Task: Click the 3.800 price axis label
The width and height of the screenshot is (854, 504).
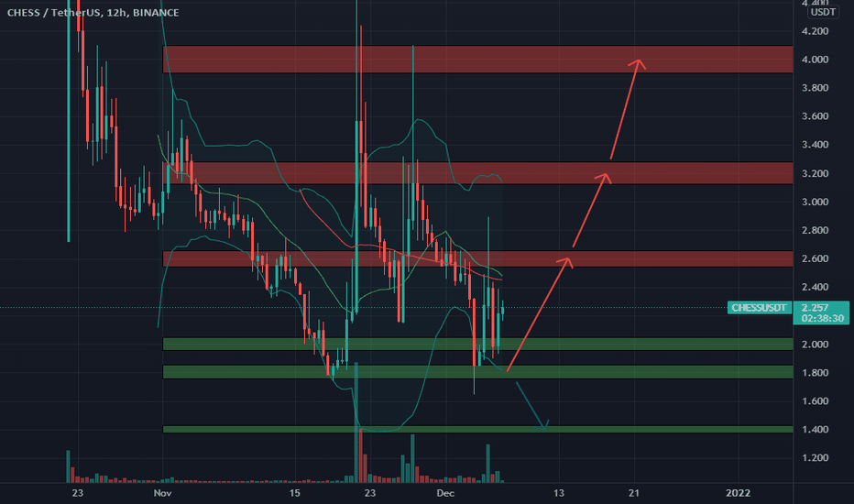Action: (815, 88)
